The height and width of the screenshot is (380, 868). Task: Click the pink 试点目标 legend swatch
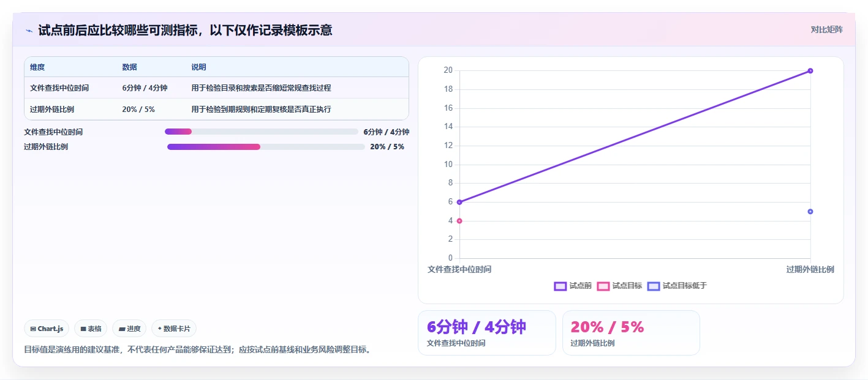603,286
